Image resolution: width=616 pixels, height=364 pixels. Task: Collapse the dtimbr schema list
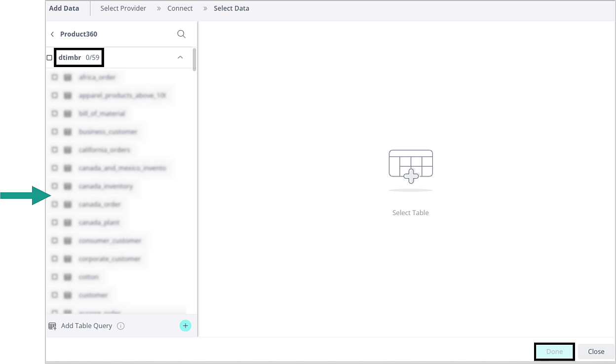[180, 58]
